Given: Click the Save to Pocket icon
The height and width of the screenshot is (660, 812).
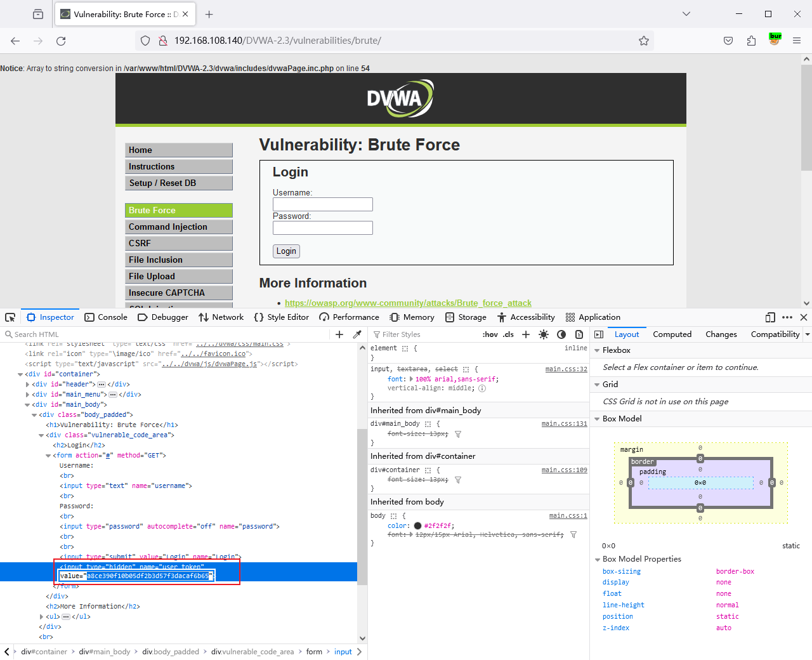Looking at the screenshot, I should pos(728,41).
